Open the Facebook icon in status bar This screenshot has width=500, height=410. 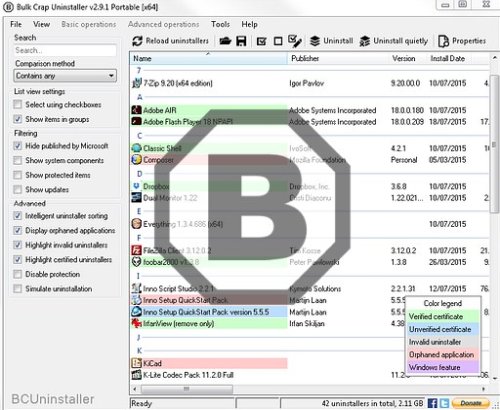click(x=432, y=403)
